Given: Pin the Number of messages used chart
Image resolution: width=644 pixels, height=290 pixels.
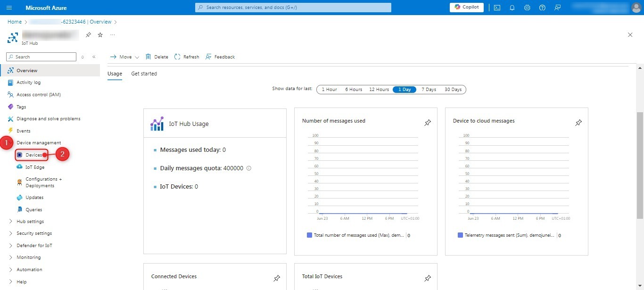Looking at the screenshot, I should 428,123.
